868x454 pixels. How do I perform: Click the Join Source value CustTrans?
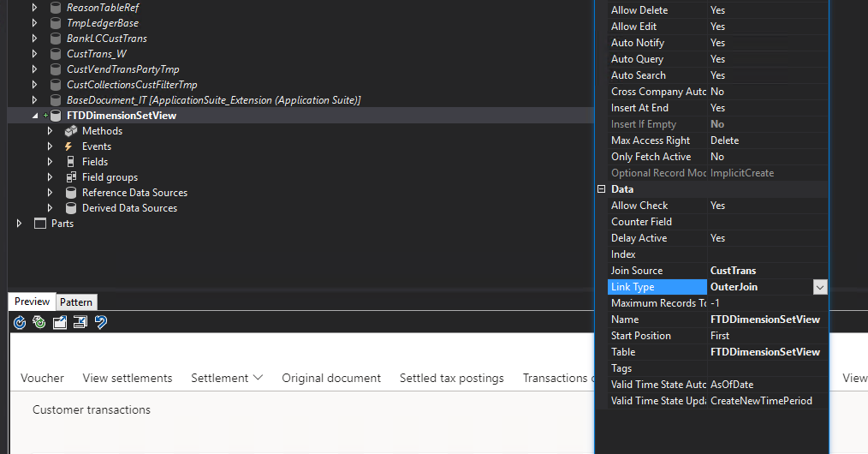click(733, 271)
